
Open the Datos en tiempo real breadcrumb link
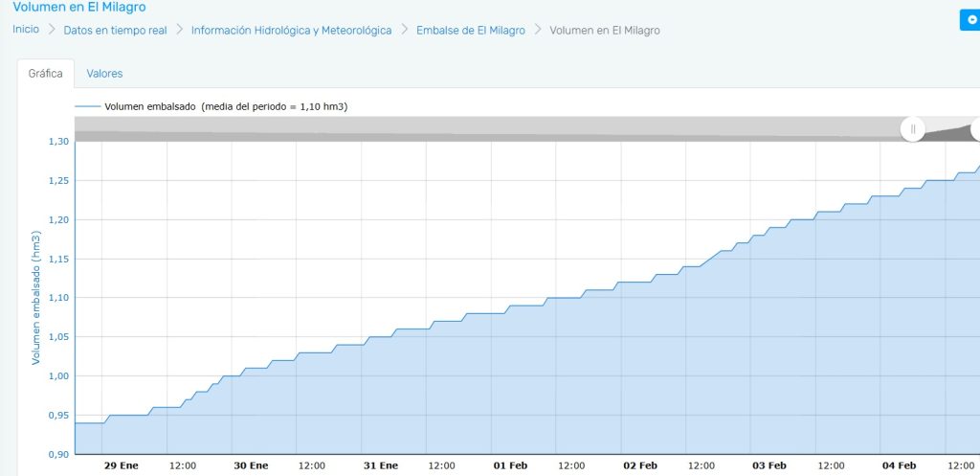click(x=115, y=30)
